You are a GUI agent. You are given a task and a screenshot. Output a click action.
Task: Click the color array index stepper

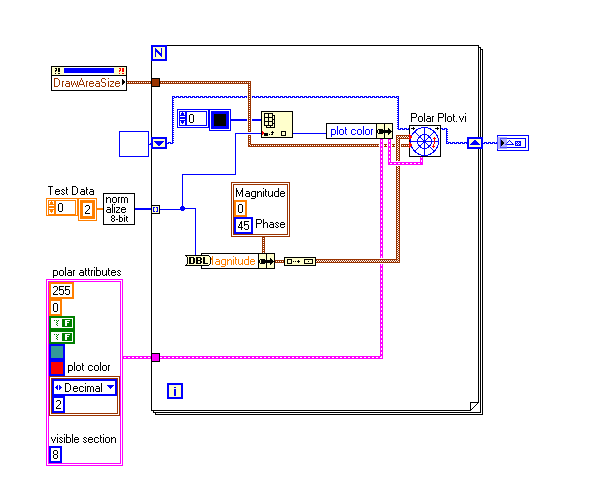[x=182, y=119]
